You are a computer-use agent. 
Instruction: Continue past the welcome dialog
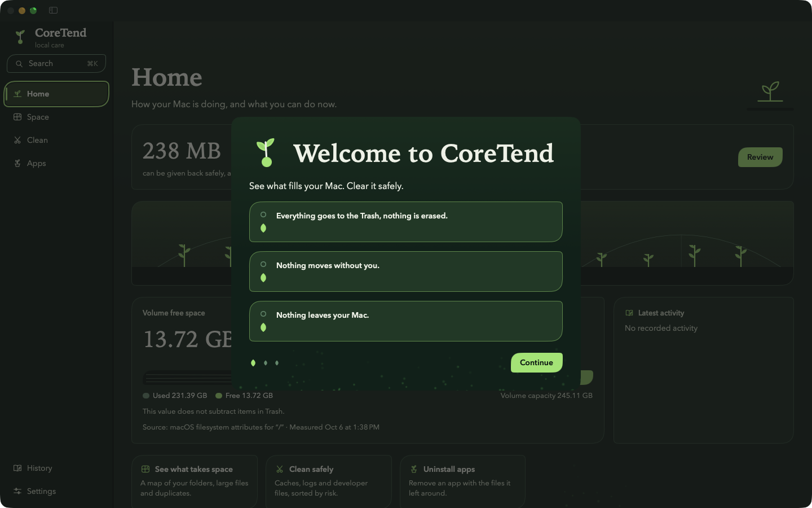click(537, 362)
